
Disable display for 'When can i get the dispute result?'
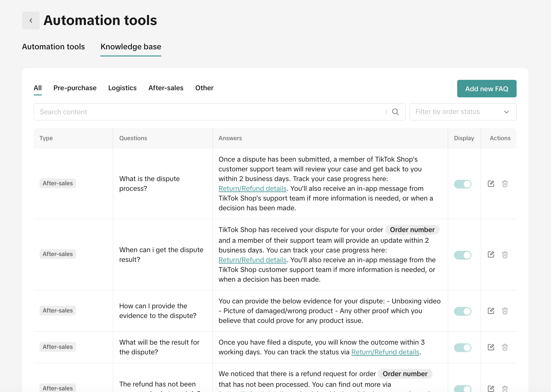tap(462, 255)
